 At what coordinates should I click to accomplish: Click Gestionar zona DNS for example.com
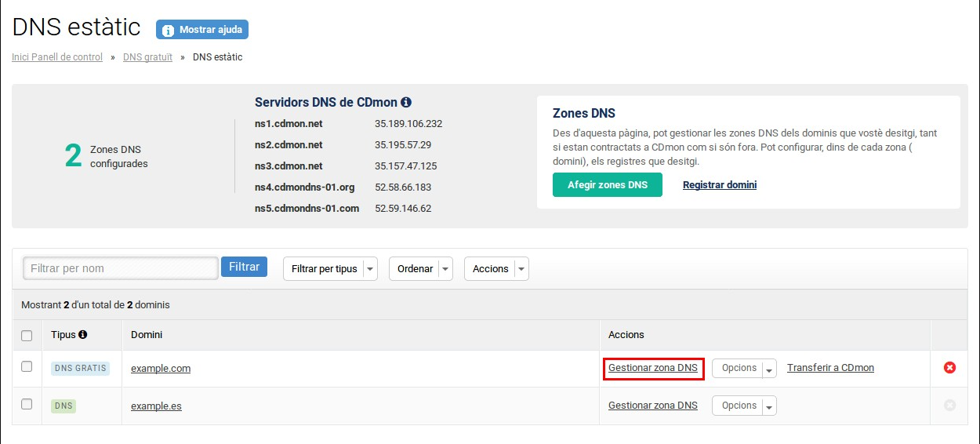coord(653,368)
